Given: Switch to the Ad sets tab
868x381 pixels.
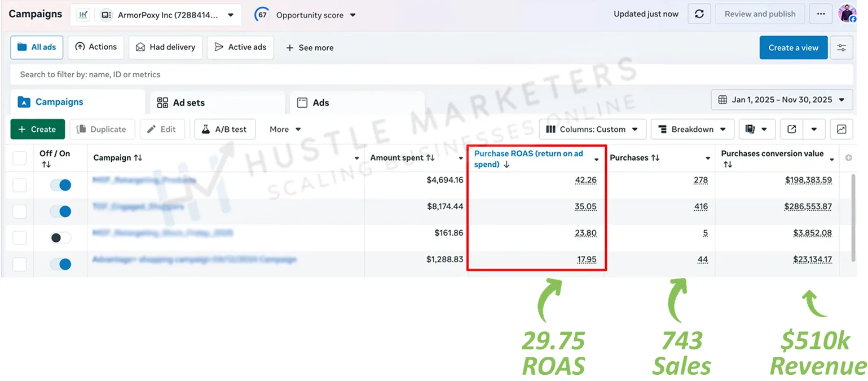Looking at the screenshot, I should (x=218, y=103).
